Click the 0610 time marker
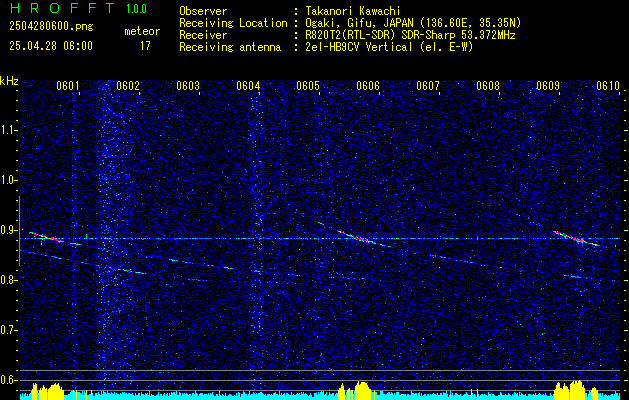The width and height of the screenshot is (629, 400). point(608,85)
